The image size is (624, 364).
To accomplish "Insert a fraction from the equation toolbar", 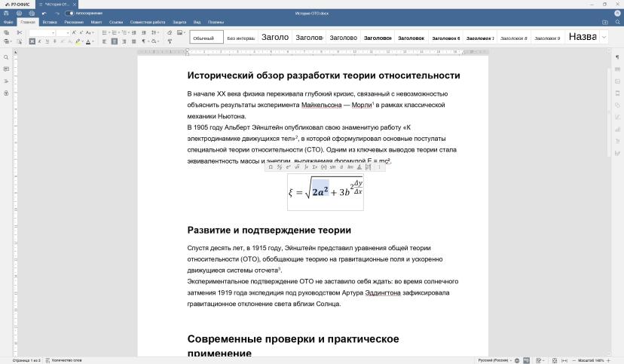I will coord(280,167).
